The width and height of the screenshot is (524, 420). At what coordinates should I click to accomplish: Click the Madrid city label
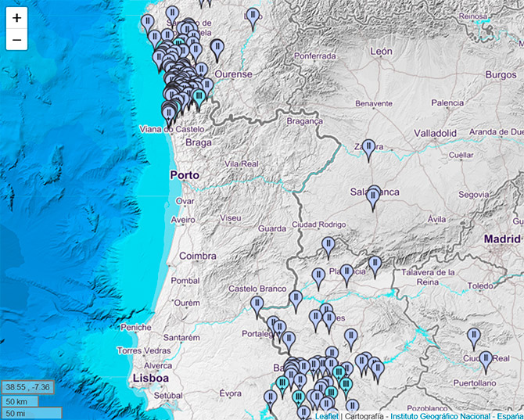501,239
